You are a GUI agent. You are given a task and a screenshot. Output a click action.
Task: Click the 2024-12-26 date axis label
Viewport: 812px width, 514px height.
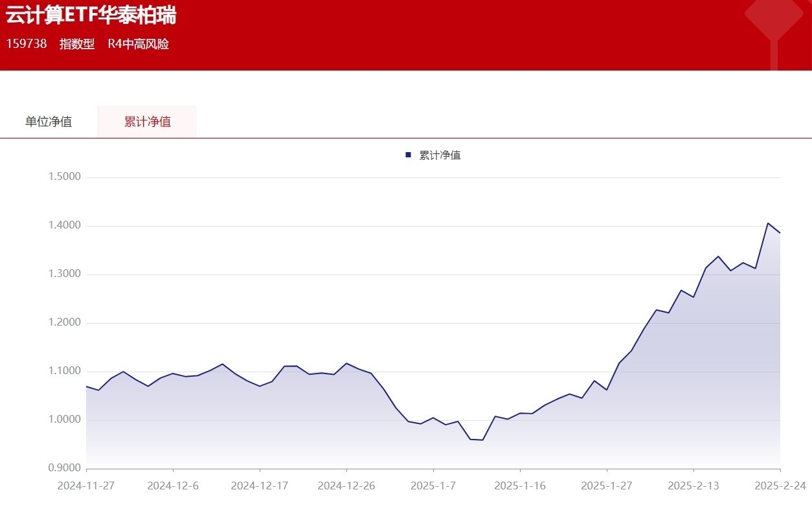pos(346,485)
